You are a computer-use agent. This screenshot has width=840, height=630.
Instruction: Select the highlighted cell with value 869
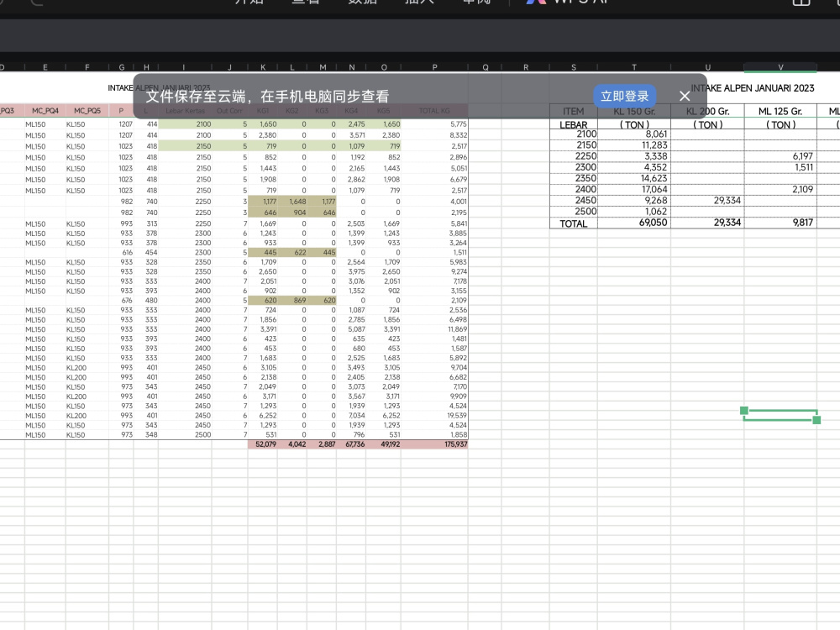click(292, 301)
